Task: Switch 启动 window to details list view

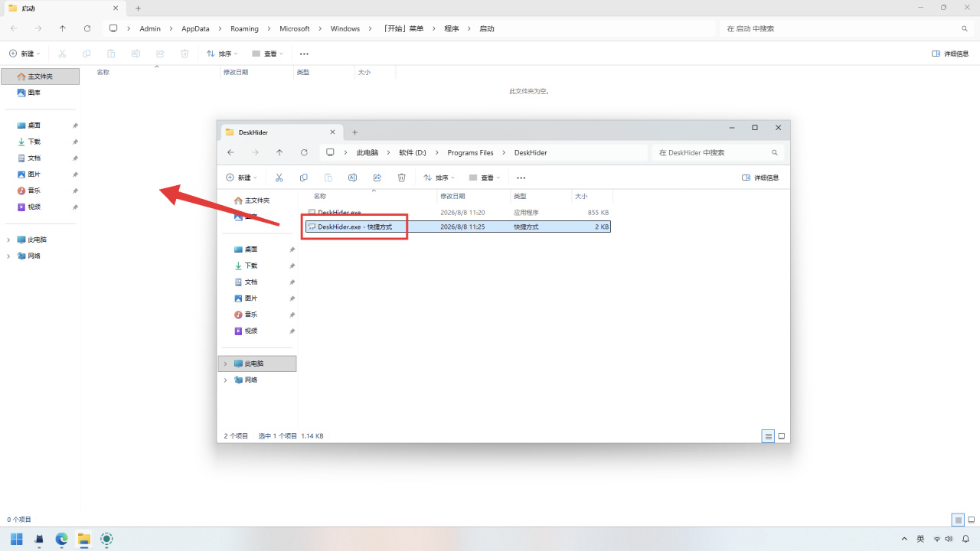Action: pos(958,520)
